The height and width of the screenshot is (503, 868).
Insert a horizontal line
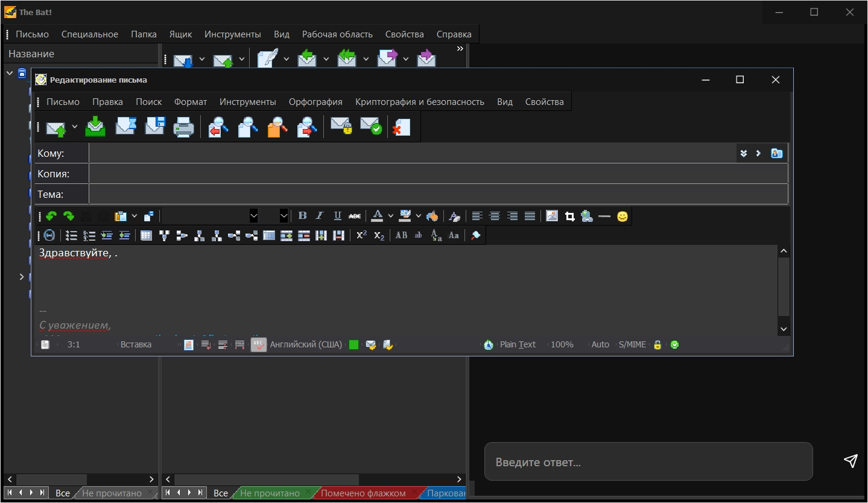coord(604,216)
